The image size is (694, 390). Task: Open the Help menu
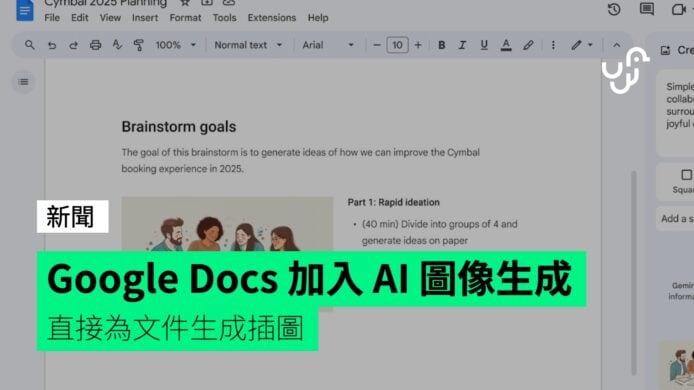tap(318, 18)
